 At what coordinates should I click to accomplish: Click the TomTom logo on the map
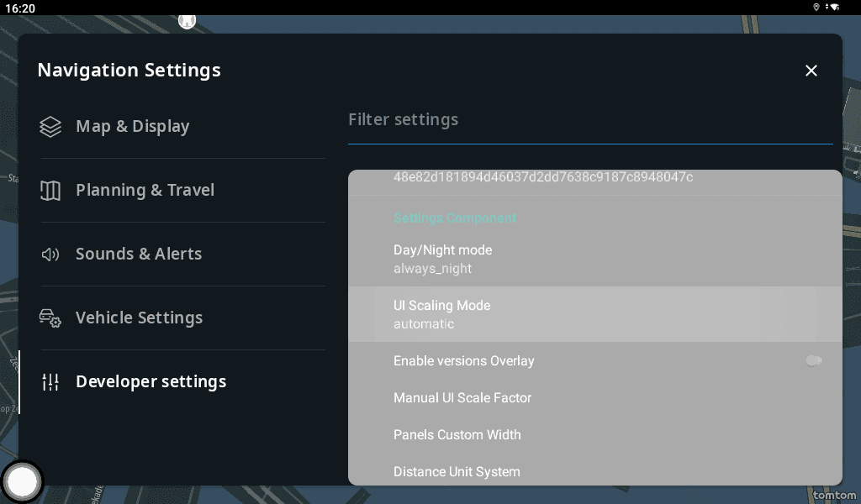click(x=834, y=496)
